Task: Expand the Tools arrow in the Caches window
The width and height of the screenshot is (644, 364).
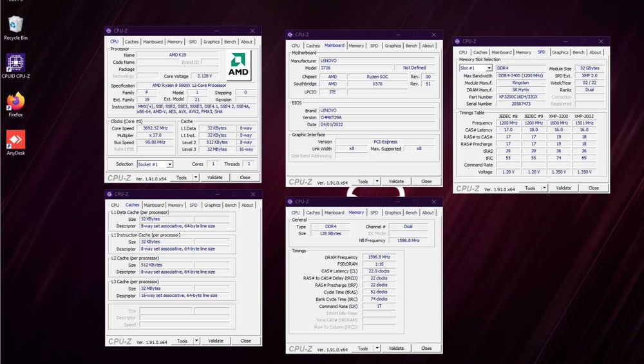Action: click(x=196, y=341)
